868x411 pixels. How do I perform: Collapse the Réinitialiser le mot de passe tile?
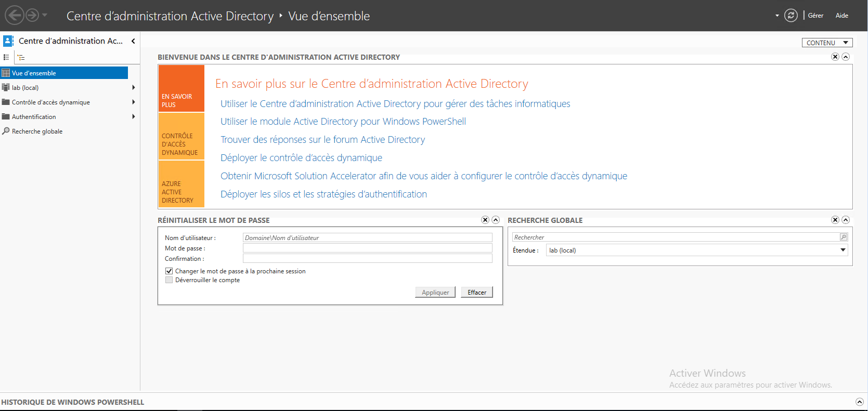coord(496,220)
